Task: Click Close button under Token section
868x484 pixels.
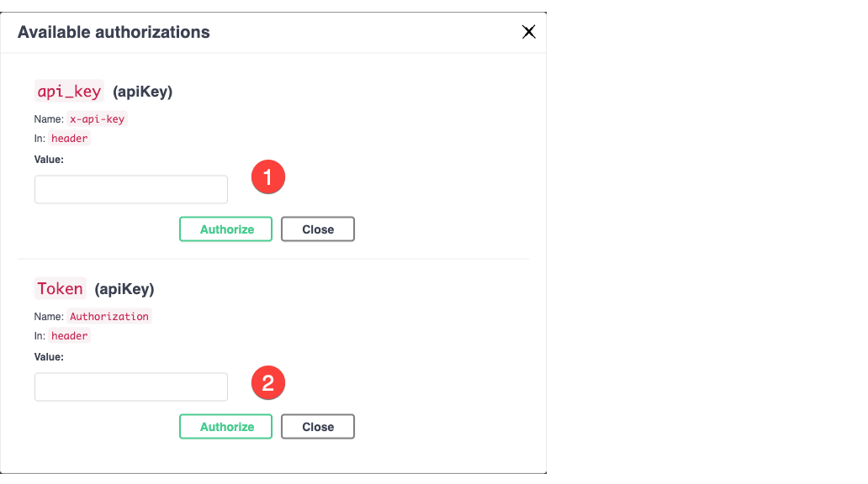Action: click(318, 427)
